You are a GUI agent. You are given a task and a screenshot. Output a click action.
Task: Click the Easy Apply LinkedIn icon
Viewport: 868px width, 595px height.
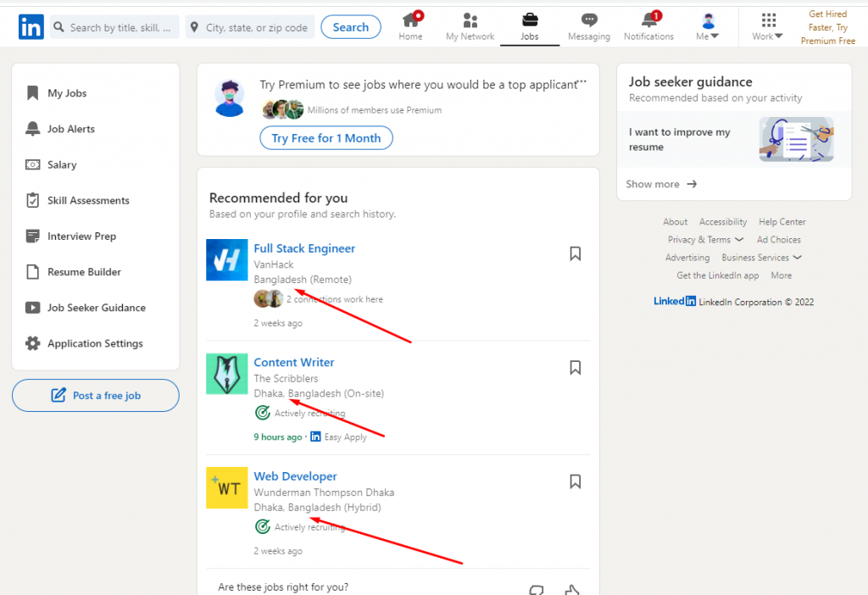tap(315, 437)
